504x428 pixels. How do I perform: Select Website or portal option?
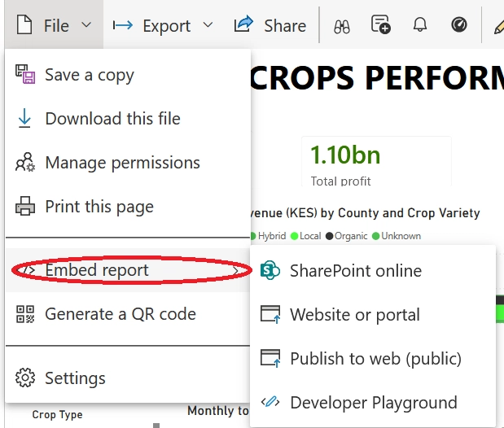355,315
